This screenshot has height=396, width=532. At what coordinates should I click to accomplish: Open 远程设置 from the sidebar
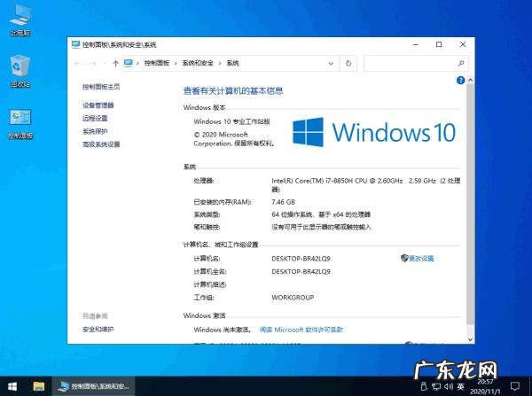coord(95,119)
